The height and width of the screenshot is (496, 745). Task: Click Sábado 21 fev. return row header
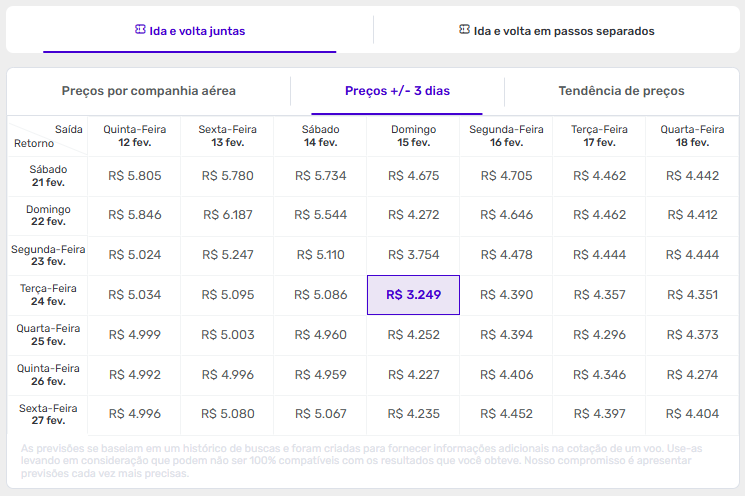point(48,175)
